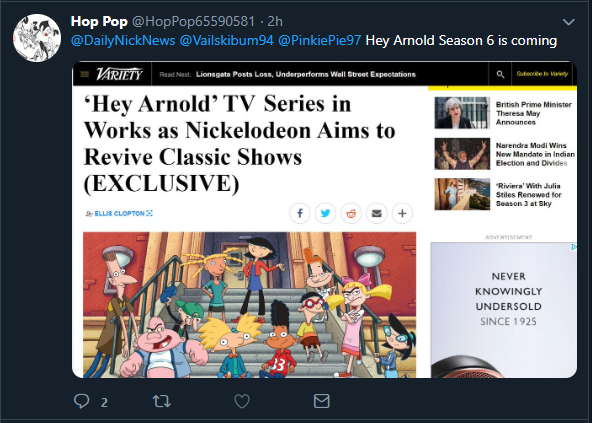Open the @Vailskibum94 mention

click(227, 40)
